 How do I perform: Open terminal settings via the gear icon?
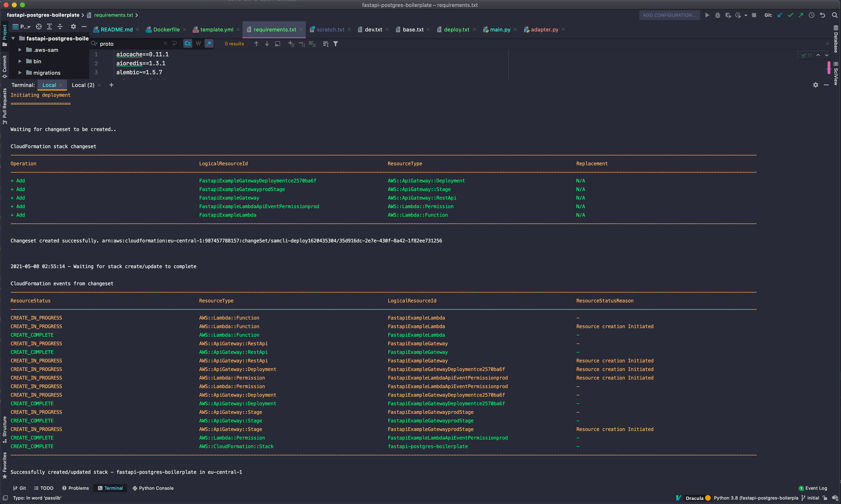(x=815, y=85)
